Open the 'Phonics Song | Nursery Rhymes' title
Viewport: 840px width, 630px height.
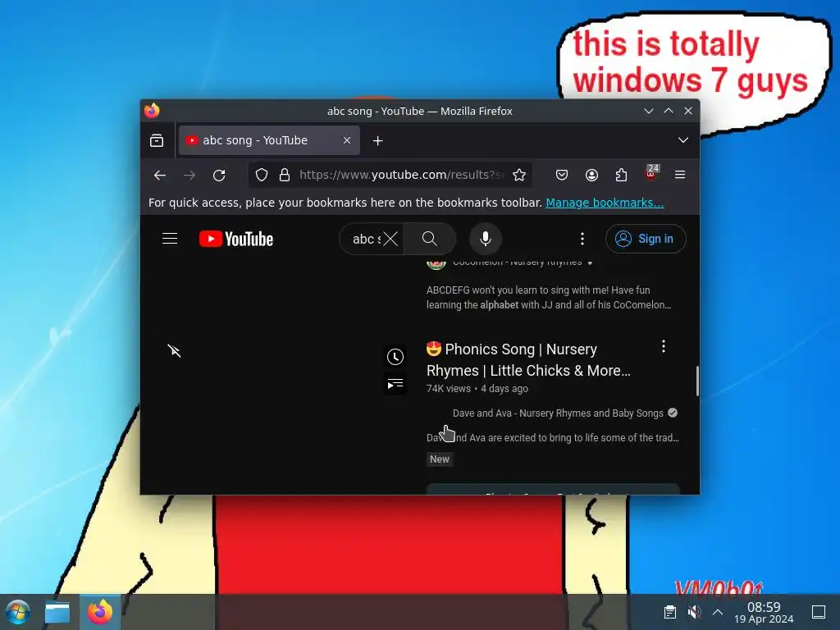[x=528, y=360]
